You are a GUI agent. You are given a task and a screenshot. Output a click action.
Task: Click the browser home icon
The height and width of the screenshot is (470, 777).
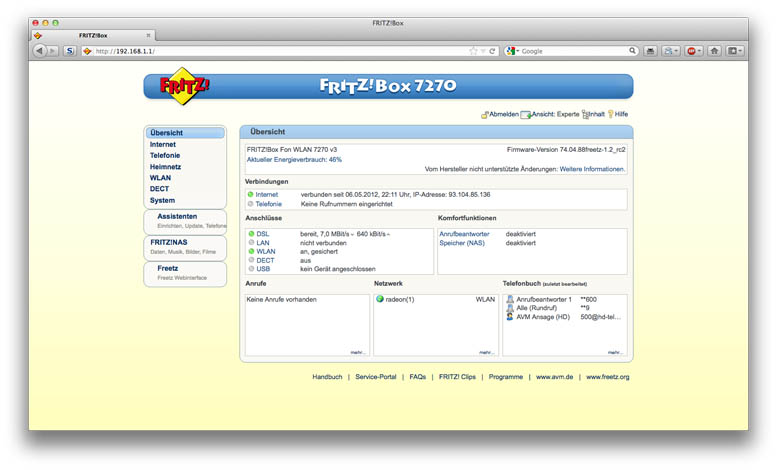[714, 51]
